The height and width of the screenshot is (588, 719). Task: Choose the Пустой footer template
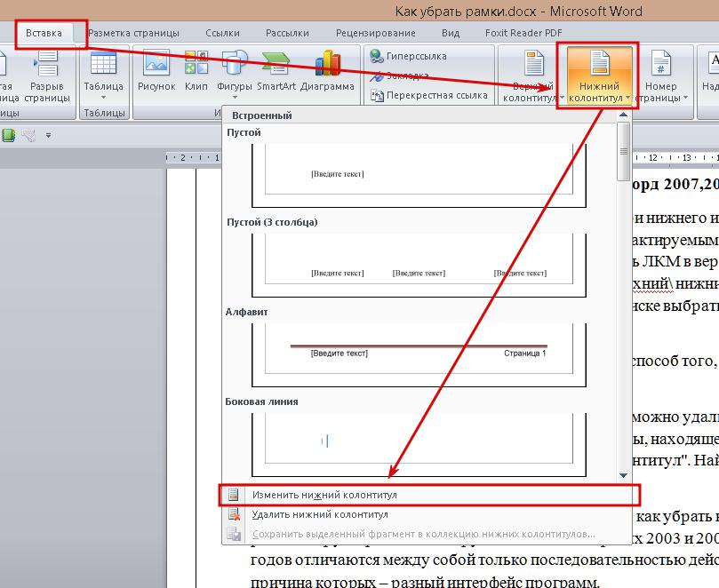tap(419, 176)
